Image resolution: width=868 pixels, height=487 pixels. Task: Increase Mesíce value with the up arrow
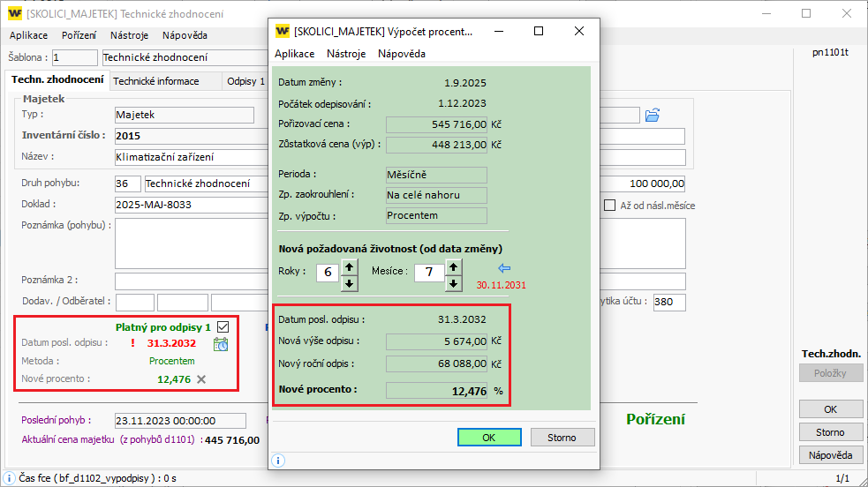453,266
